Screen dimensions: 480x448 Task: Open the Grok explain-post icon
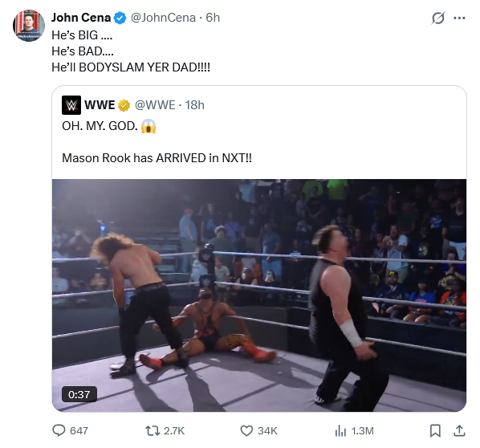[x=438, y=18]
